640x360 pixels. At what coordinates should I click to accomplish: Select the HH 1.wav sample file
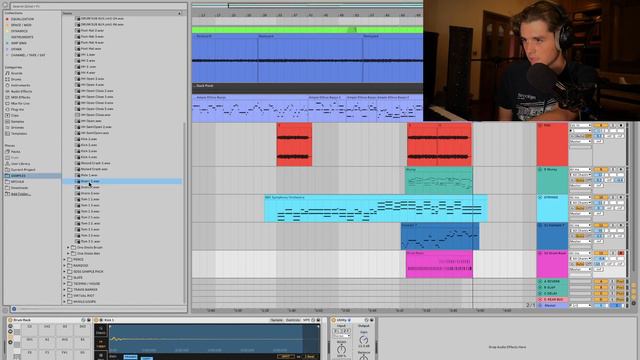tap(88, 55)
